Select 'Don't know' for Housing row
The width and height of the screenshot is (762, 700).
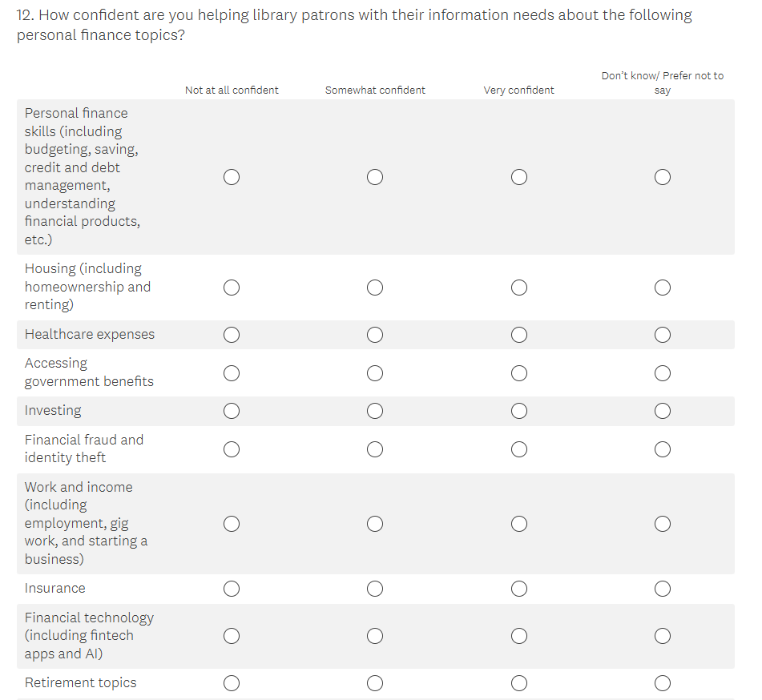click(663, 288)
